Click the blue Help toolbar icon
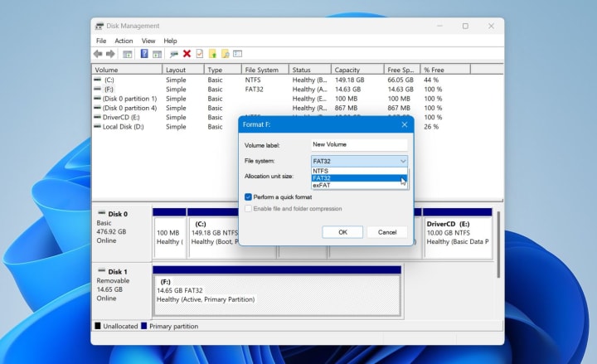Image resolution: width=597 pixels, height=364 pixels. (144, 54)
